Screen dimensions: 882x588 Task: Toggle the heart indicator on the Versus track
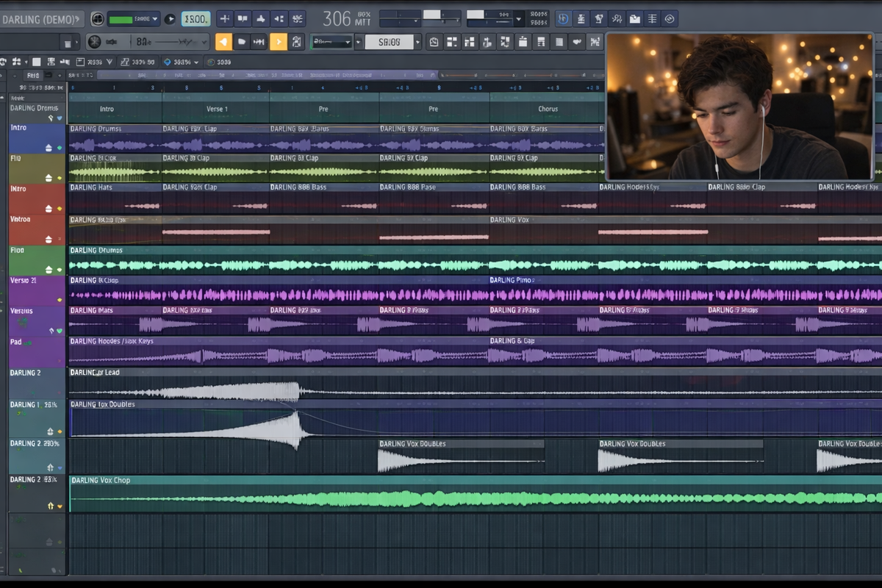coord(59,331)
